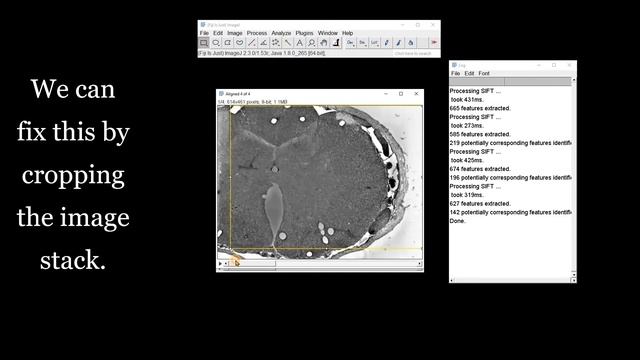Click the Log window horizontal scrollbar left arrow
This screenshot has height=360, width=640.
click(451, 280)
